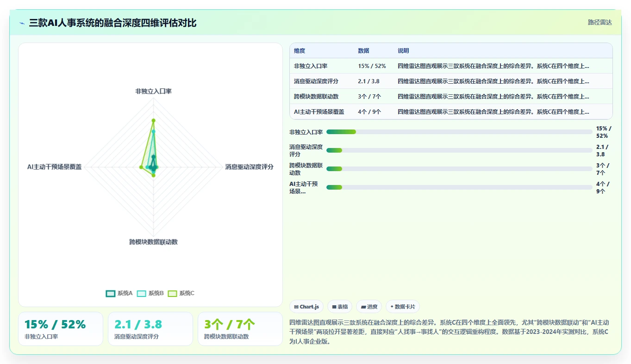
Task: Click the 15% / 52% table cell
Action: click(x=372, y=66)
